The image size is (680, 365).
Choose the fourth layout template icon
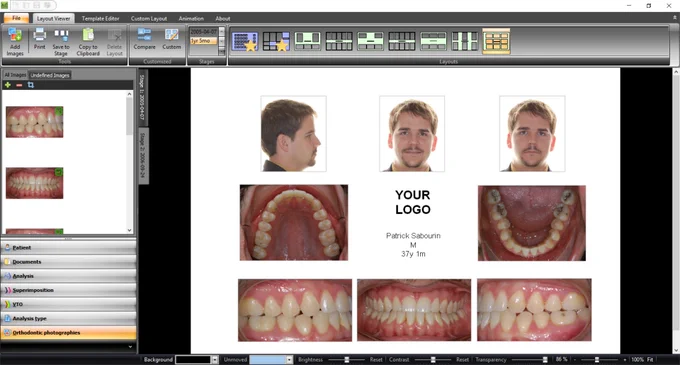tap(339, 41)
